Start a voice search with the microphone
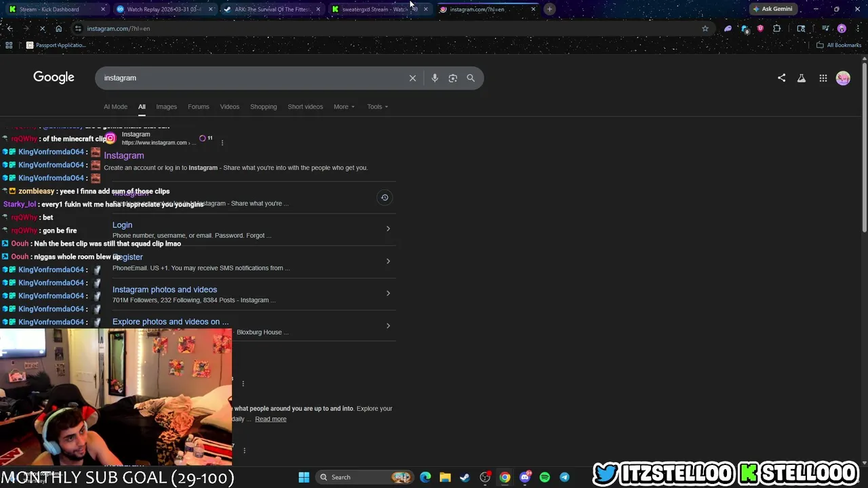The height and width of the screenshot is (488, 868). pos(435,78)
